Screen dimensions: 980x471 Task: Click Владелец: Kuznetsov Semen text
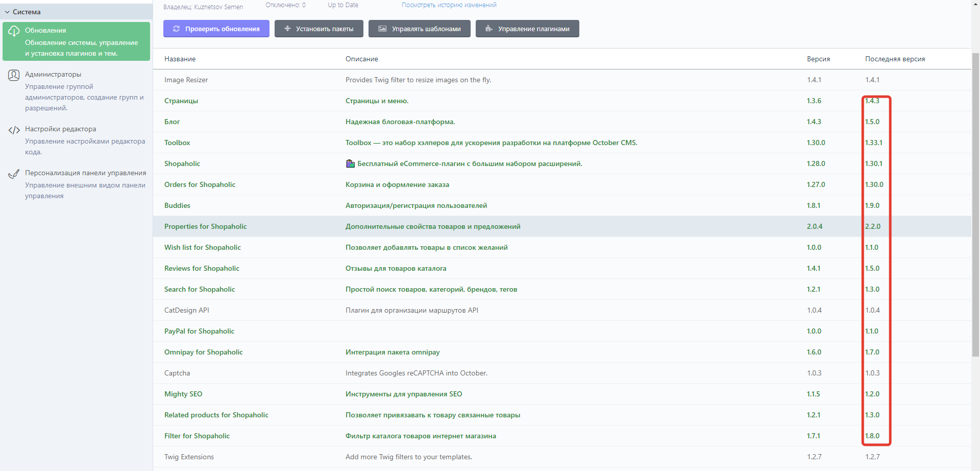click(203, 7)
